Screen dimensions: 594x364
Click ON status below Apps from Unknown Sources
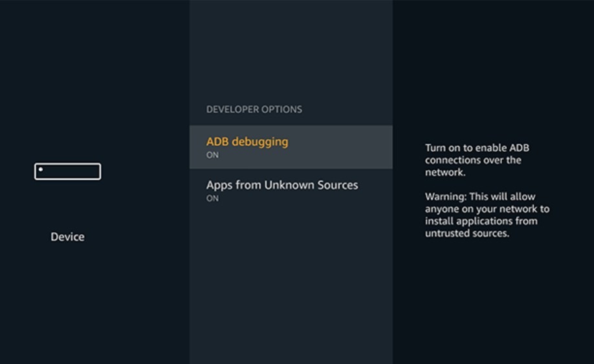click(x=212, y=198)
